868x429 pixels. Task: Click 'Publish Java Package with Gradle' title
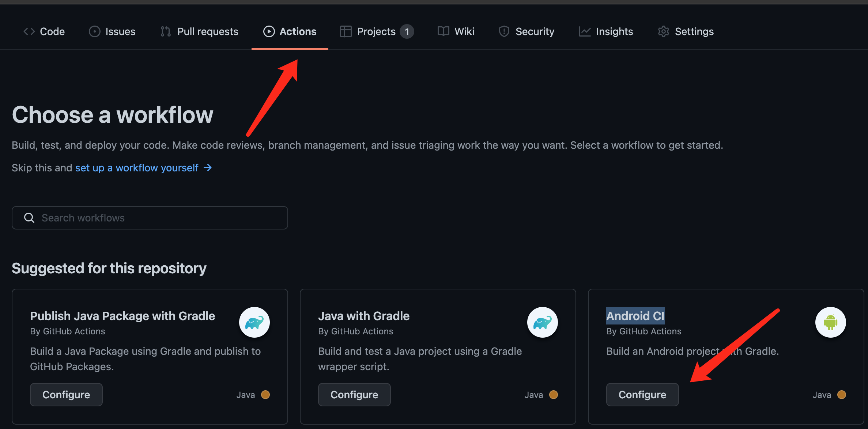(x=122, y=316)
